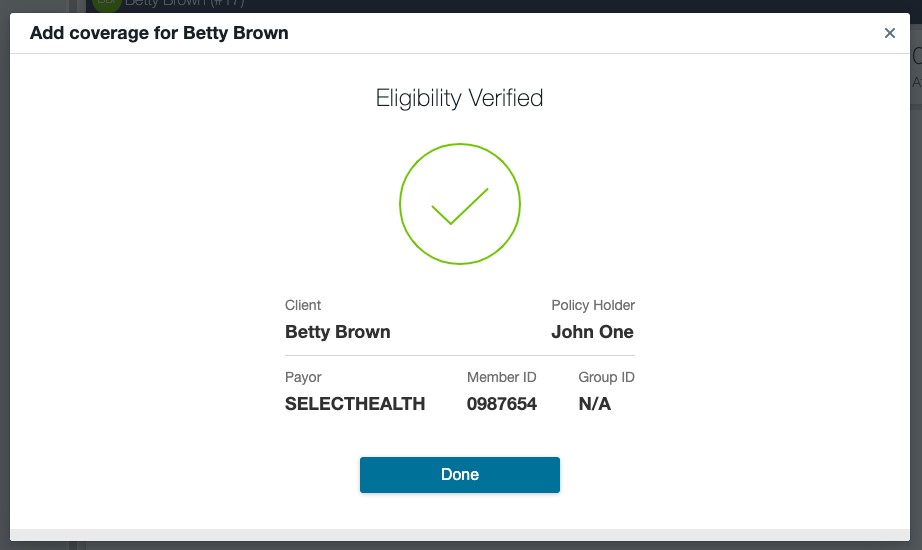Click the client name Betty Brown
This screenshot has width=922, height=550.
[x=338, y=332]
